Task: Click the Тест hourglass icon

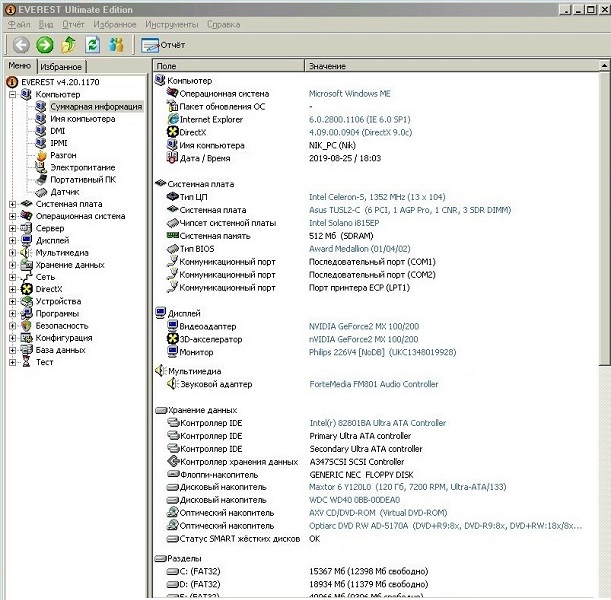Action: click(x=26, y=362)
